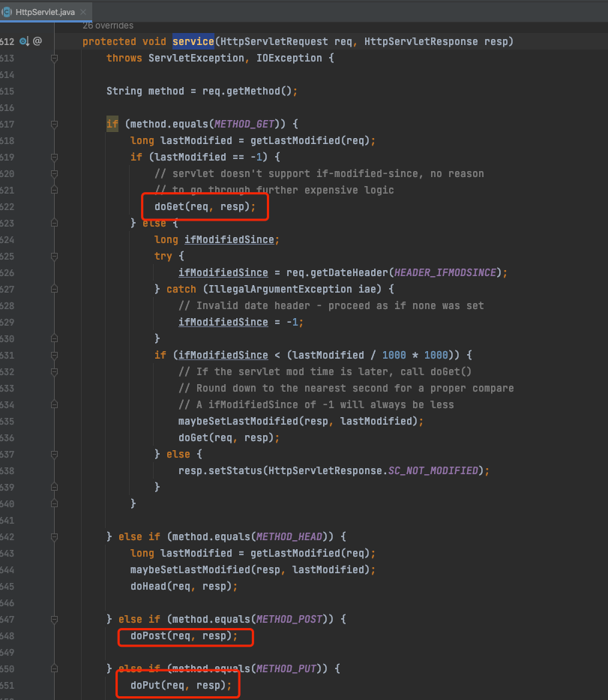Screen dimensions: 608x700
Task: Click the Java class file icon in the tab
Action: tap(7, 12)
